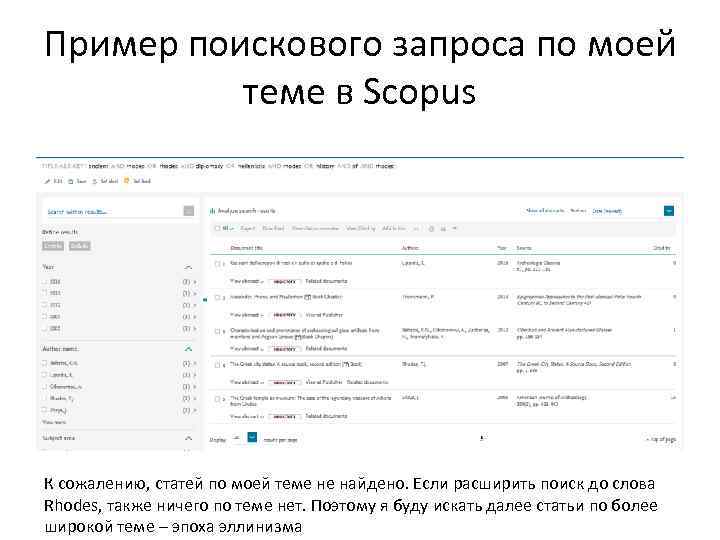720x540 pixels.
Task: Expand View abstract for Greek temple as museum
Action: [x=247, y=416]
